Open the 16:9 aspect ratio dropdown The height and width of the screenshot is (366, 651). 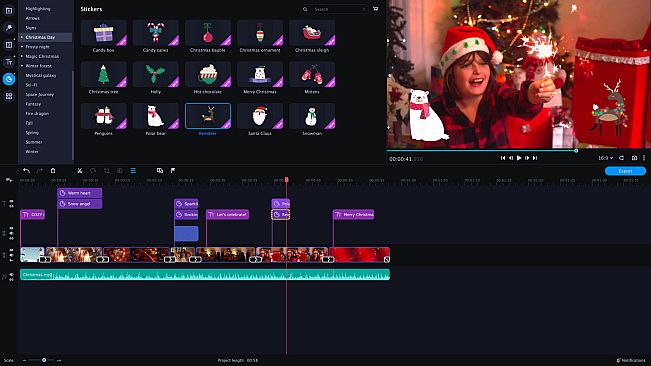605,158
